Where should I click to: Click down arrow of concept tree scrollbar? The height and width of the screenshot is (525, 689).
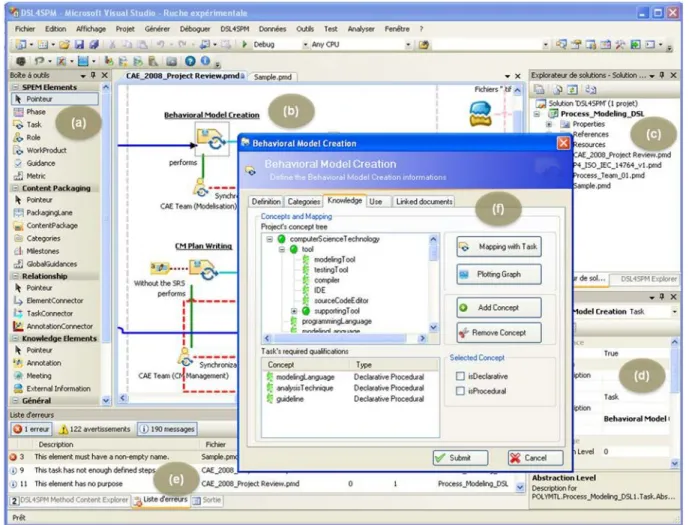(433, 327)
